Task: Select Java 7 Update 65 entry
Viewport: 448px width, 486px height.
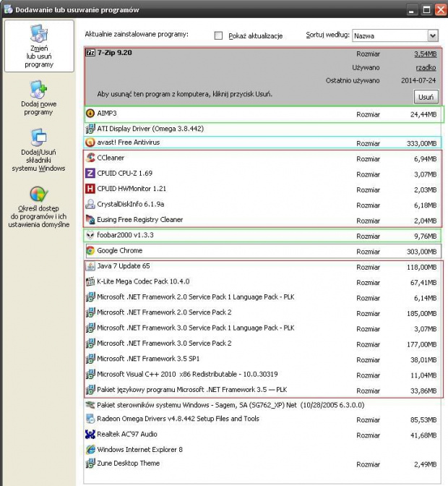Action: 263,266
